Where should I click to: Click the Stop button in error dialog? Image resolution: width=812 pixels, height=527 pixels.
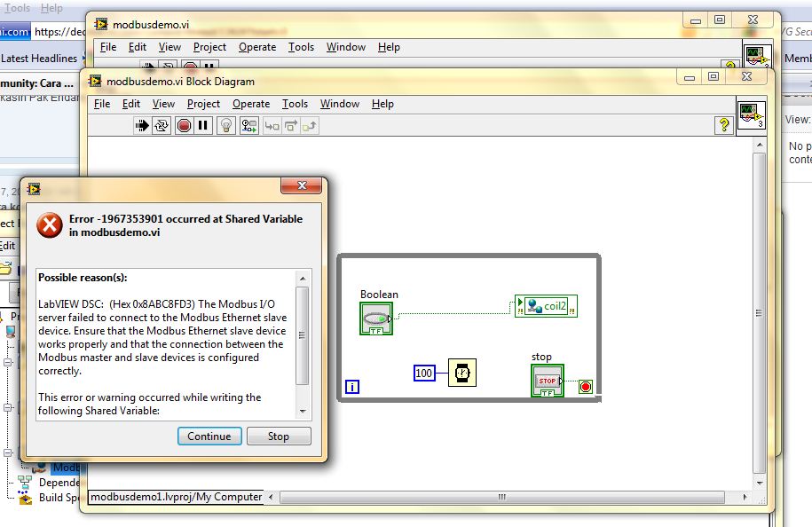tap(279, 436)
